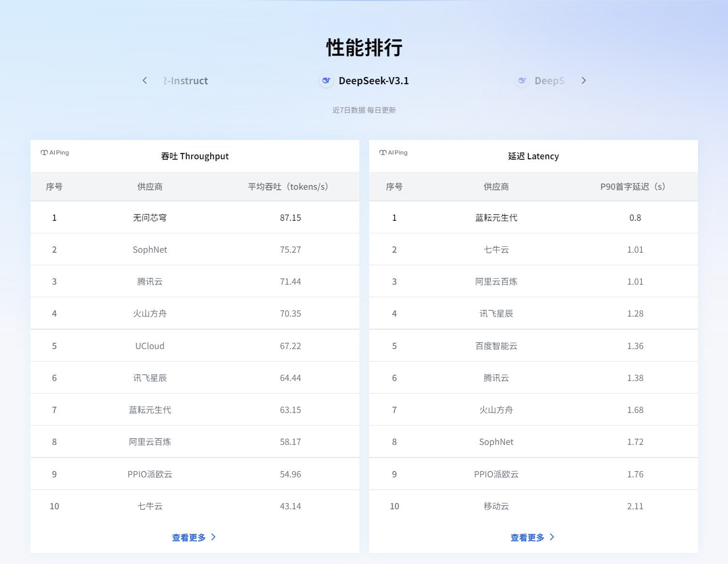
Task: Click 序号 header in Throughput table
Action: pyautogui.click(x=54, y=186)
